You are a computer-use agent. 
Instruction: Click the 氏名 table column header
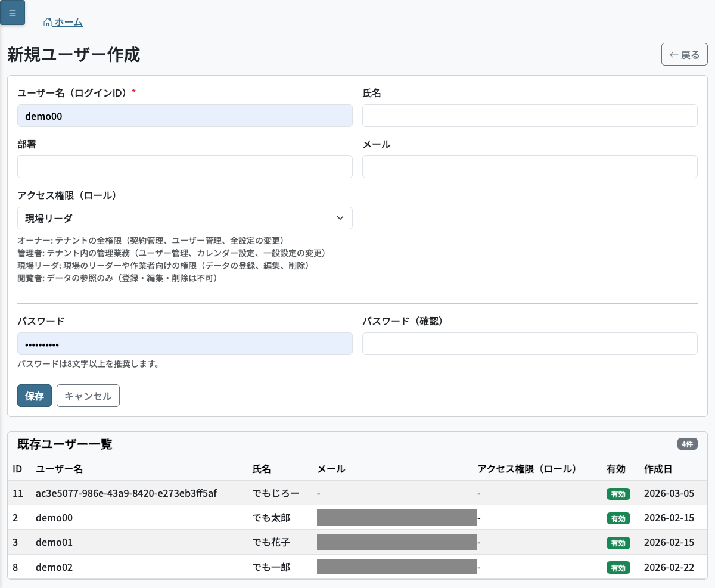262,469
